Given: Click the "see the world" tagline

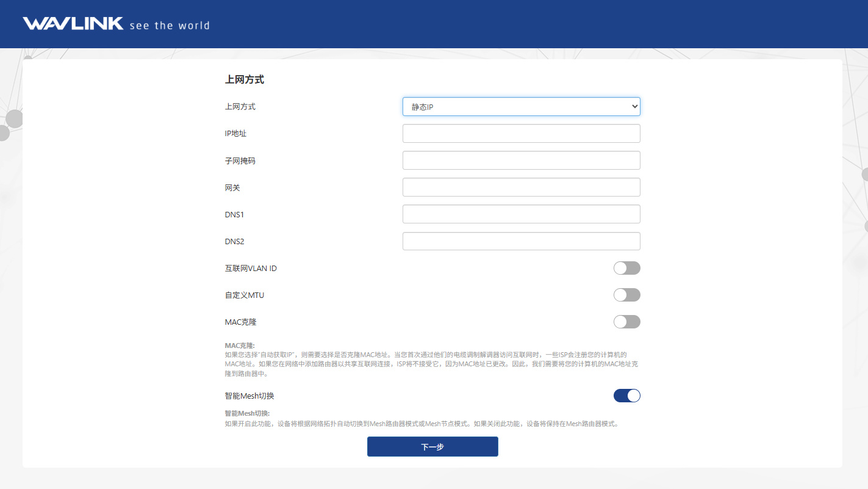Looking at the screenshot, I should (x=170, y=26).
